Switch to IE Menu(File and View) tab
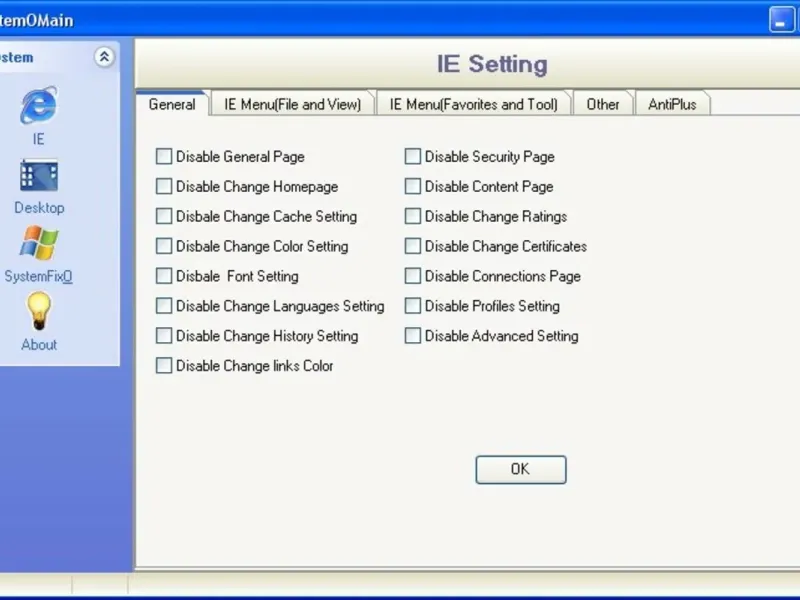This screenshot has height=600, width=800. pos(292,104)
